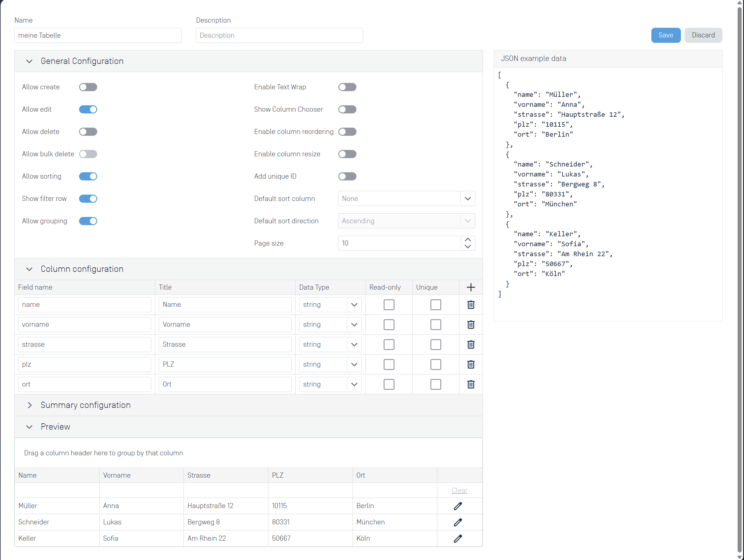This screenshot has width=744, height=560.
Task: Open Default sort column dropdown
Action: (x=468, y=199)
